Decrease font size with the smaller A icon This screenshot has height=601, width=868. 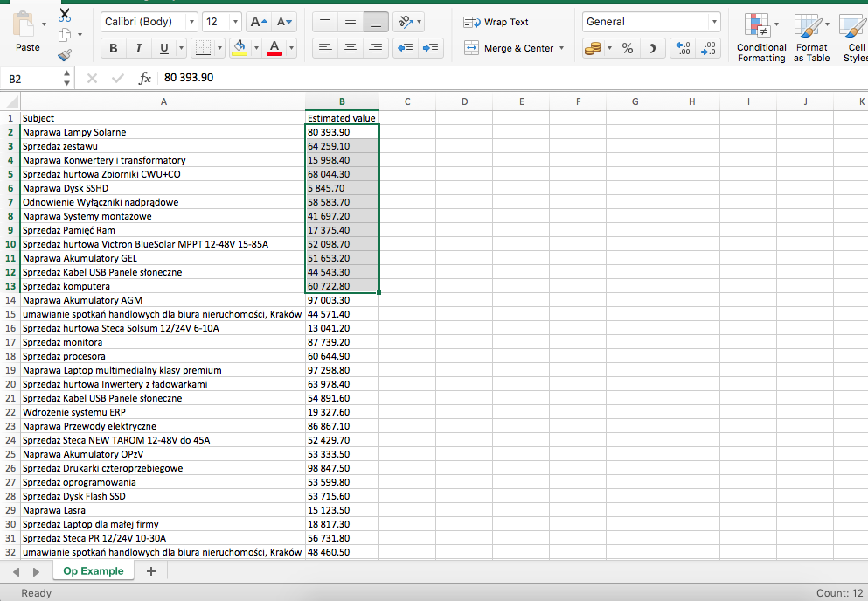[284, 22]
